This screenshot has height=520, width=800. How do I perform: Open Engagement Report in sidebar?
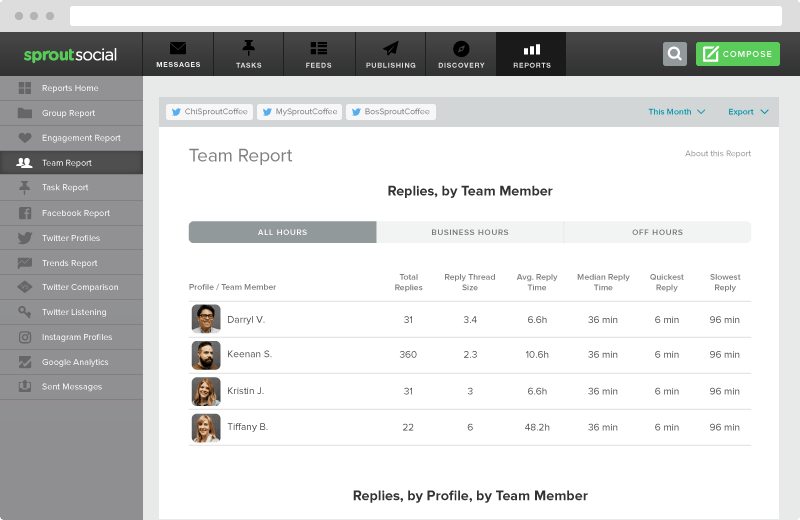click(x=71, y=138)
